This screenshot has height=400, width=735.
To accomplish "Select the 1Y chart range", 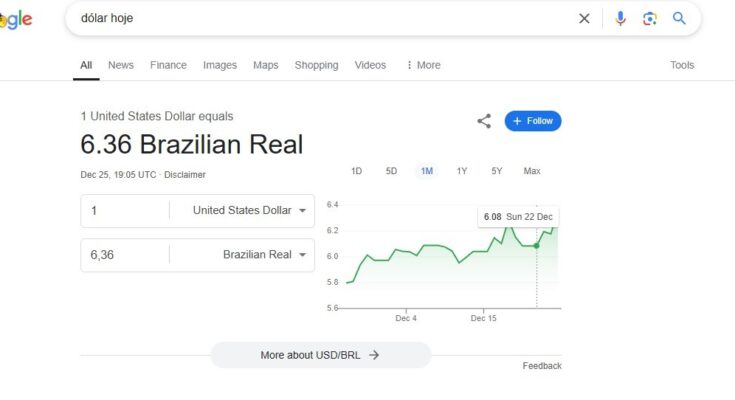I will pyautogui.click(x=462, y=171).
